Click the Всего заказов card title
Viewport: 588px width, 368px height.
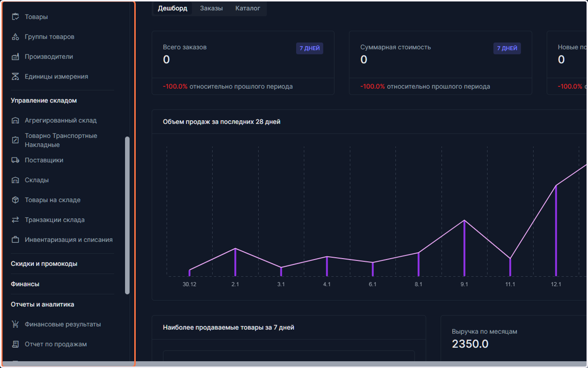click(x=185, y=48)
